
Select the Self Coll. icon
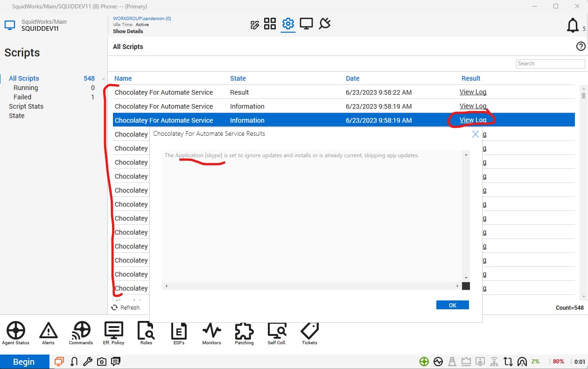277,332
